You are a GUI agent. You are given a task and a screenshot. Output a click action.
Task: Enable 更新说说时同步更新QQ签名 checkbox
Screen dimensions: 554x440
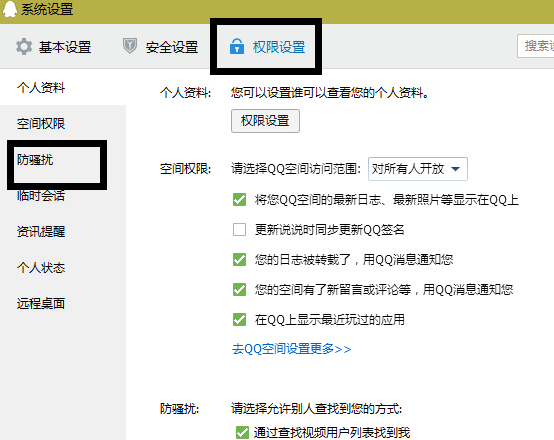click(x=239, y=230)
